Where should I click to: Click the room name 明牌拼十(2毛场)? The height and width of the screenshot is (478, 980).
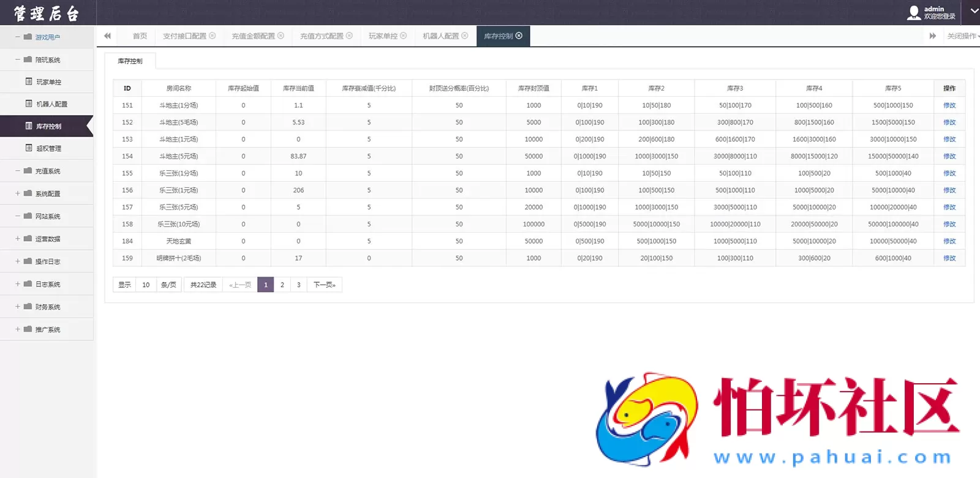click(x=179, y=258)
